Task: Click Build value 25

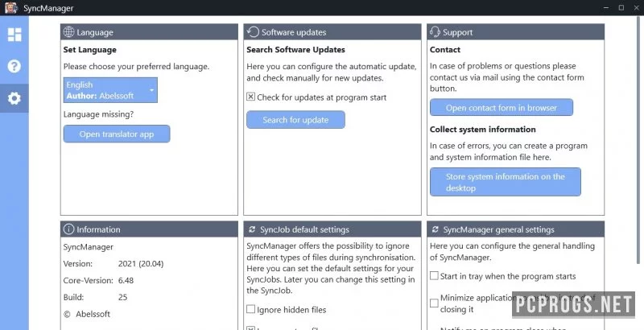Action: [122, 297]
